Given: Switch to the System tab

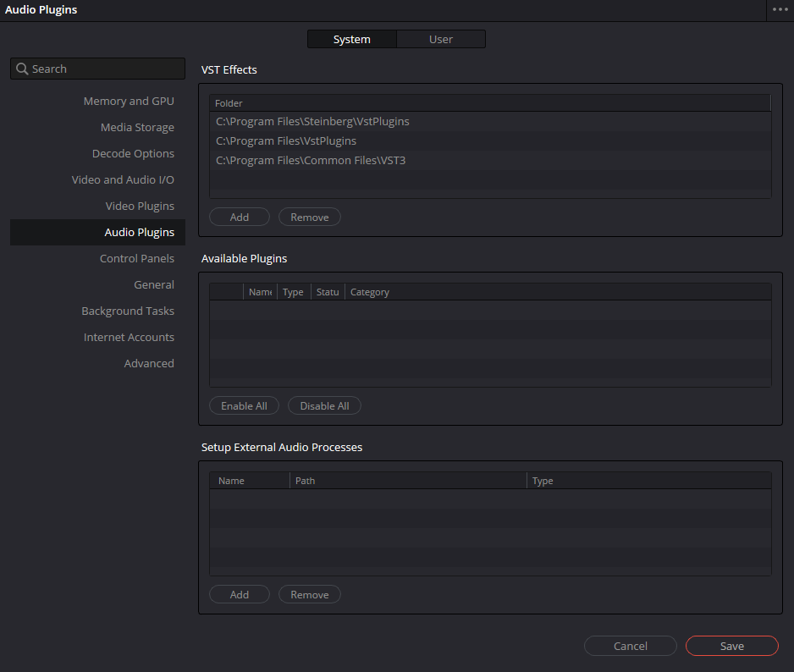Looking at the screenshot, I should (x=351, y=39).
